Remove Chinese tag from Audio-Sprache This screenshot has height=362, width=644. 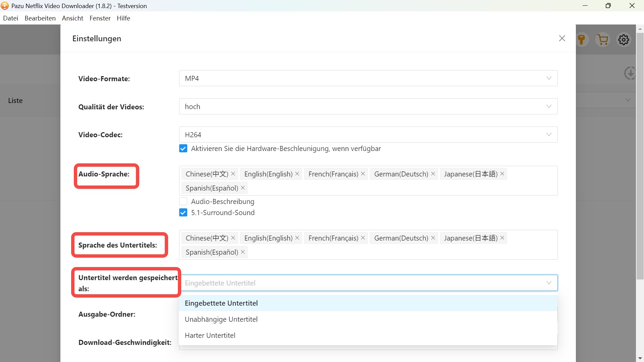[x=233, y=174]
